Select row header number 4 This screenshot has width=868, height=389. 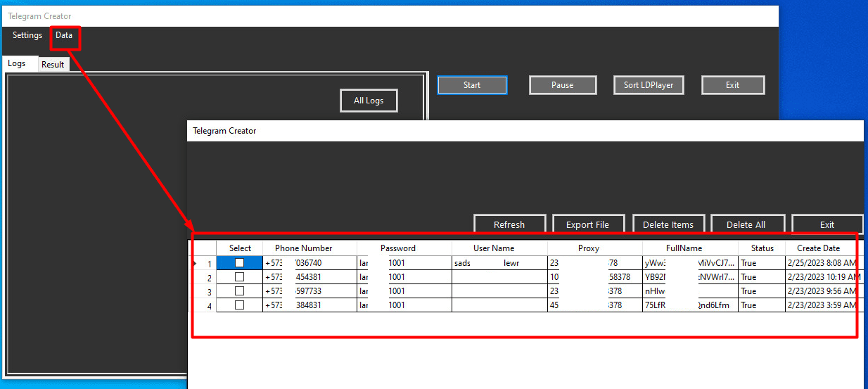205,305
